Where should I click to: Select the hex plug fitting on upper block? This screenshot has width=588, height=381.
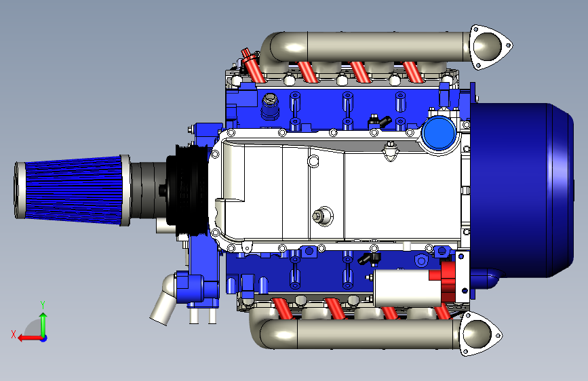[x=270, y=106]
